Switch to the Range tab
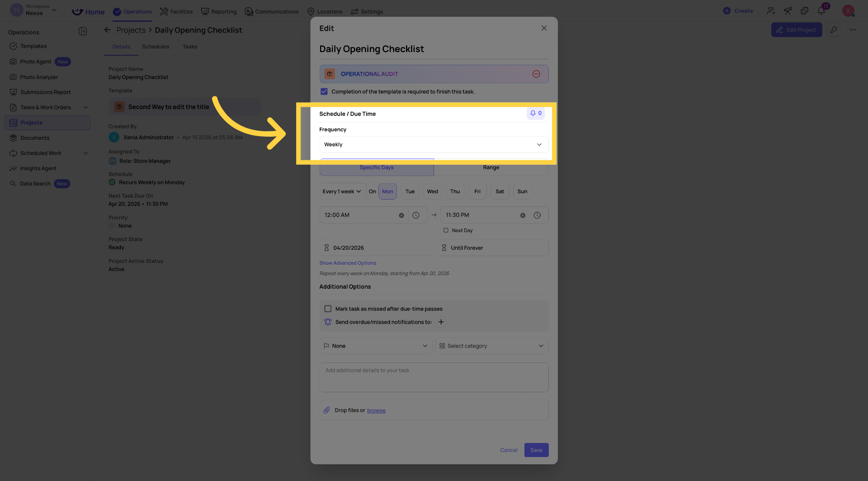Screen dimensions: 868x481 [491, 167]
